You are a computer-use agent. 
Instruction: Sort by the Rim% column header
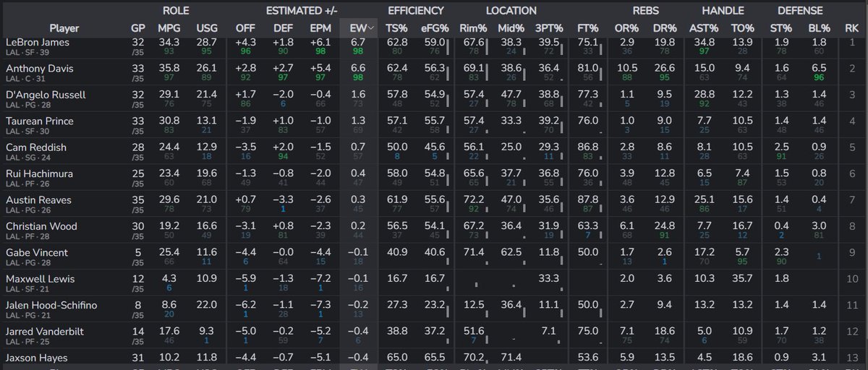click(473, 29)
